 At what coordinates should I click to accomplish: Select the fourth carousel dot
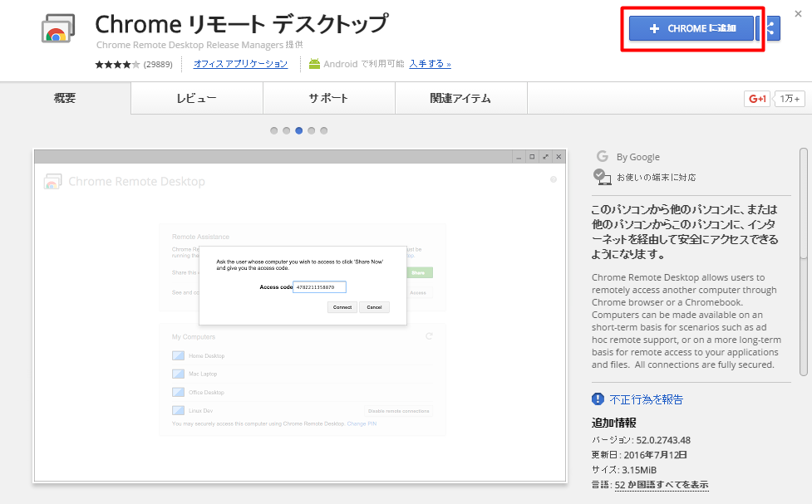tap(311, 131)
